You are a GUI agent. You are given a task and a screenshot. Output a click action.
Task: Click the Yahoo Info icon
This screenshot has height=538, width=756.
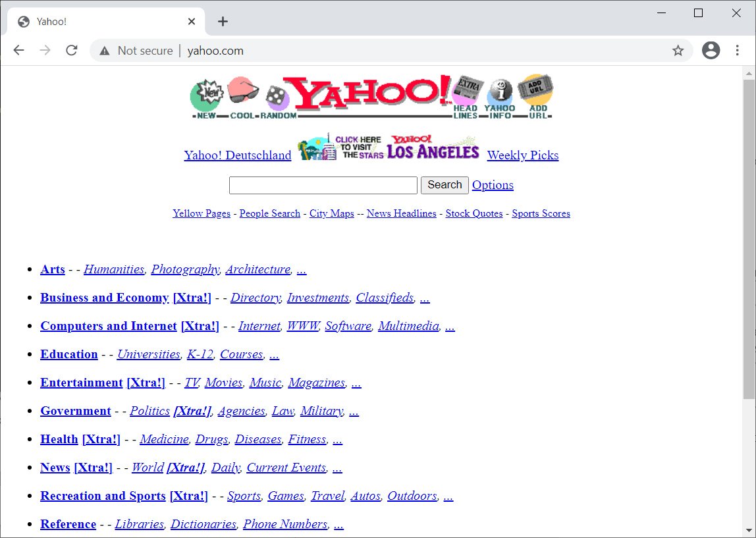click(x=500, y=99)
